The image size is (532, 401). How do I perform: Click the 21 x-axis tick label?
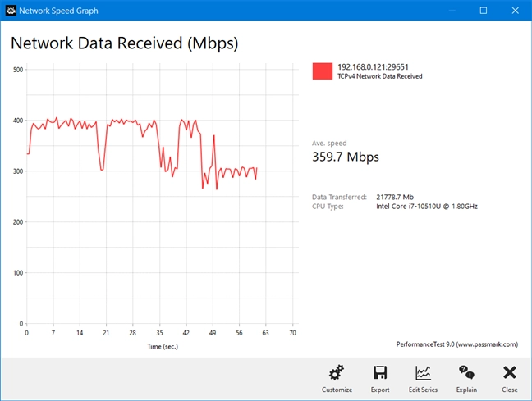tap(106, 333)
